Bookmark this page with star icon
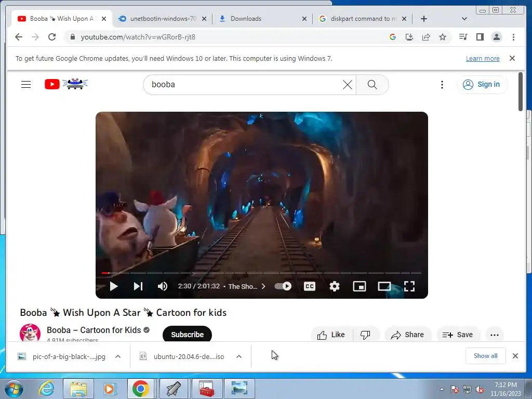The width and height of the screenshot is (532, 399). 443,37
